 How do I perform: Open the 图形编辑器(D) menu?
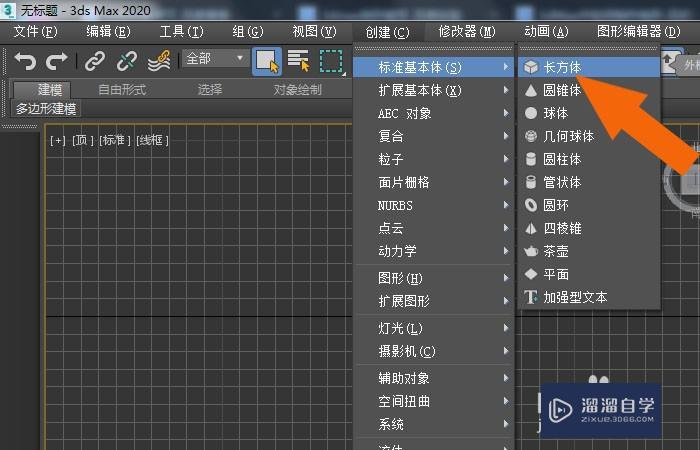tap(638, 32)
